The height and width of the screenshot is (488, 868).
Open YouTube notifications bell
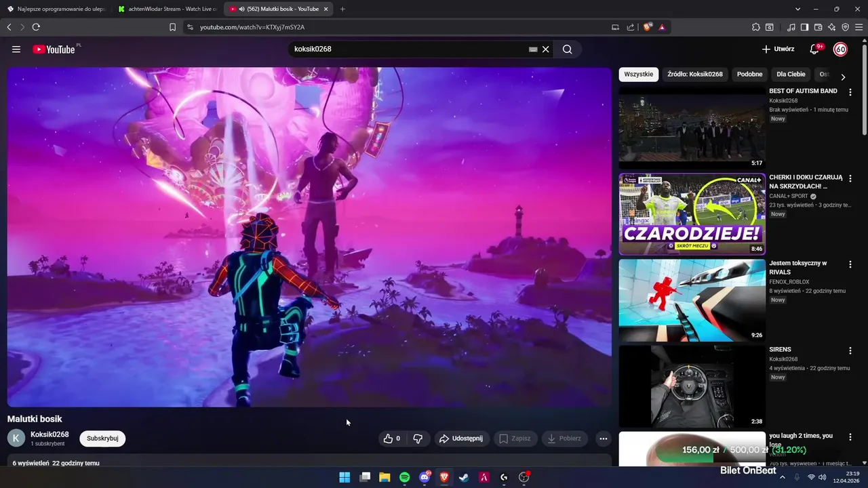[814, 49]
